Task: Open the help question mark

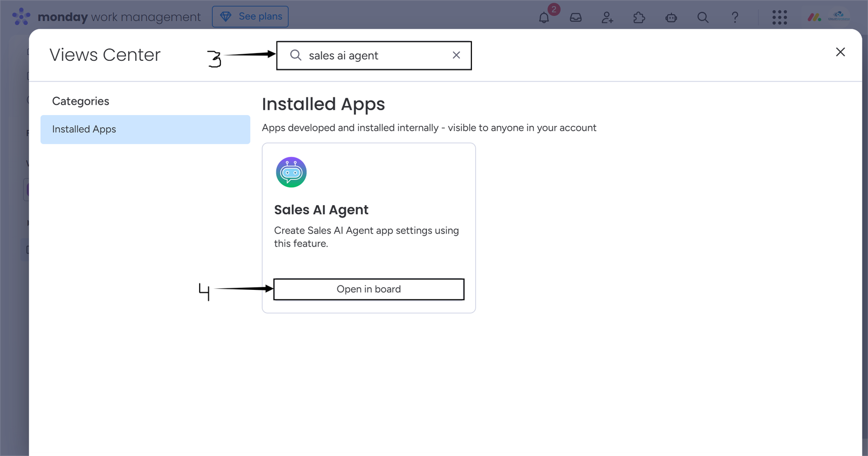Action: tap(735, 17)
